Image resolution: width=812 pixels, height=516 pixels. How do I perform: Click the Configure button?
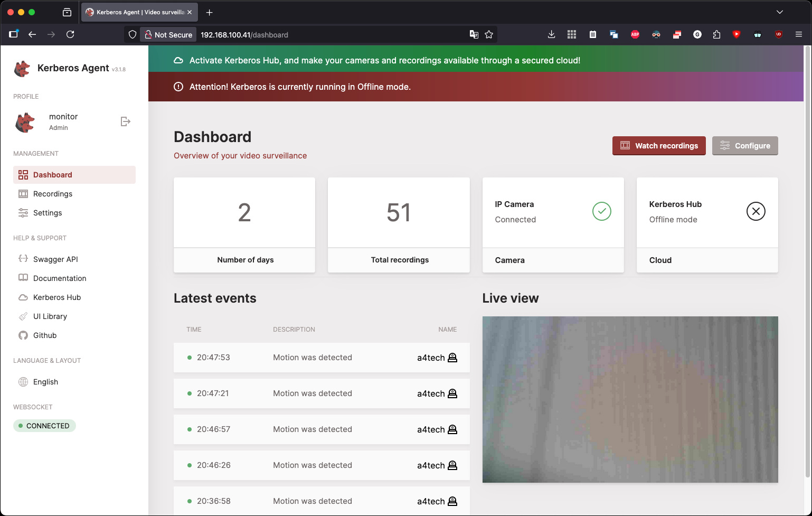(x=745, y=146)
